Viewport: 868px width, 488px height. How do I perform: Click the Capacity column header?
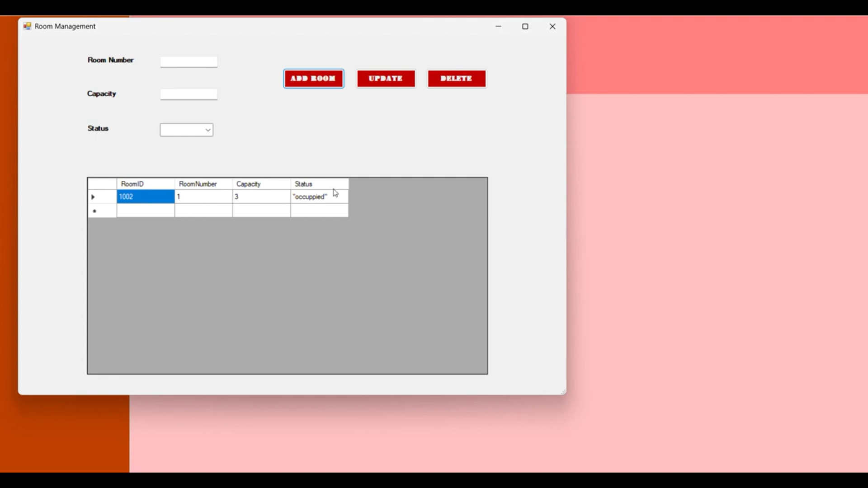click(261, 184)
